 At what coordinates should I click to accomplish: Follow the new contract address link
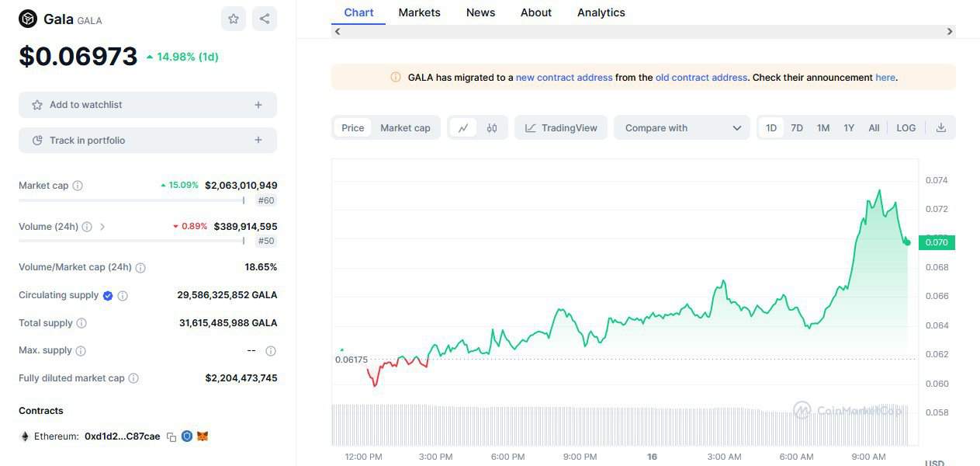(x=564, y=78)
